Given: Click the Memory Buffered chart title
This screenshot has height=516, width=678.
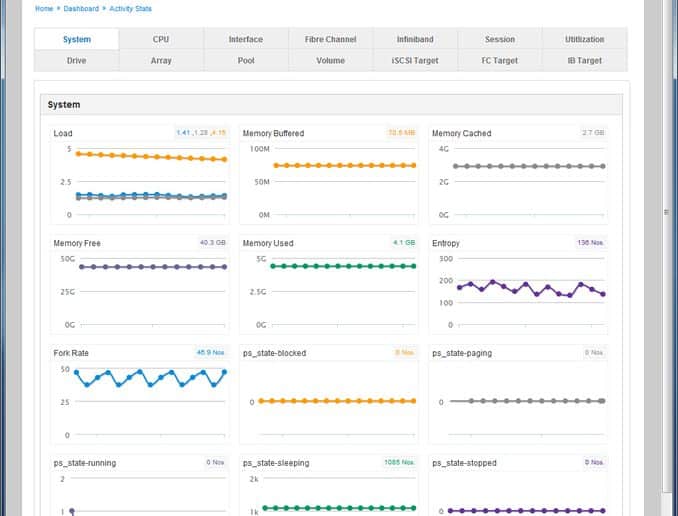Looking at the screenshot, I should [273, 133].
